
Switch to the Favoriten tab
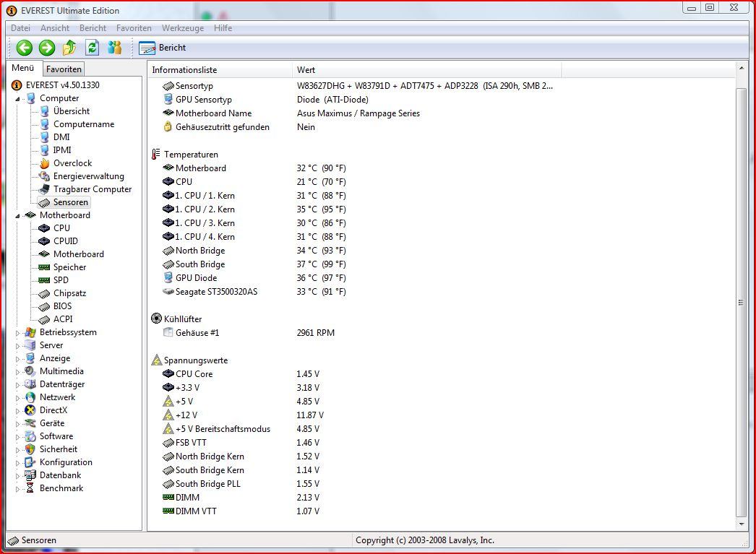tap(64, 69)
